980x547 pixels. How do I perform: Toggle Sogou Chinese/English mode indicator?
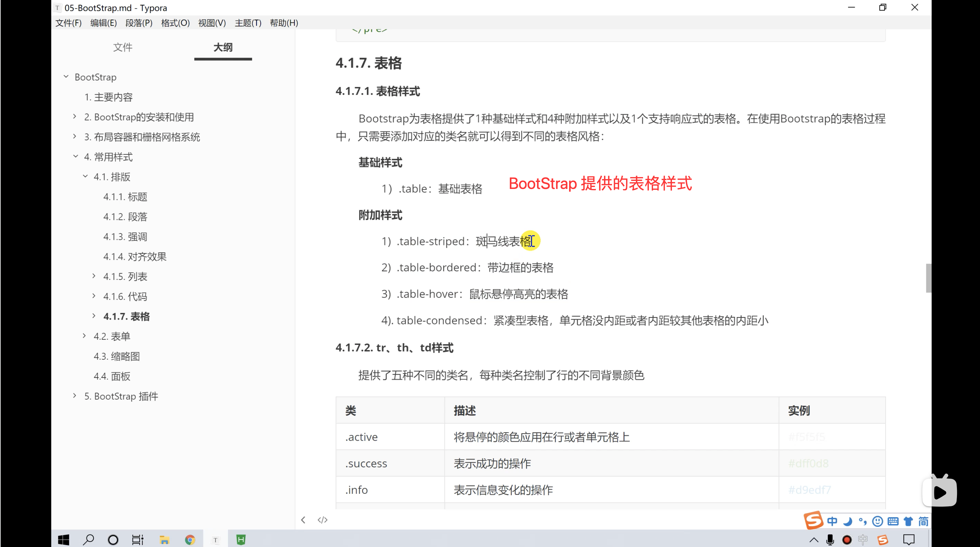click(832, 521)
